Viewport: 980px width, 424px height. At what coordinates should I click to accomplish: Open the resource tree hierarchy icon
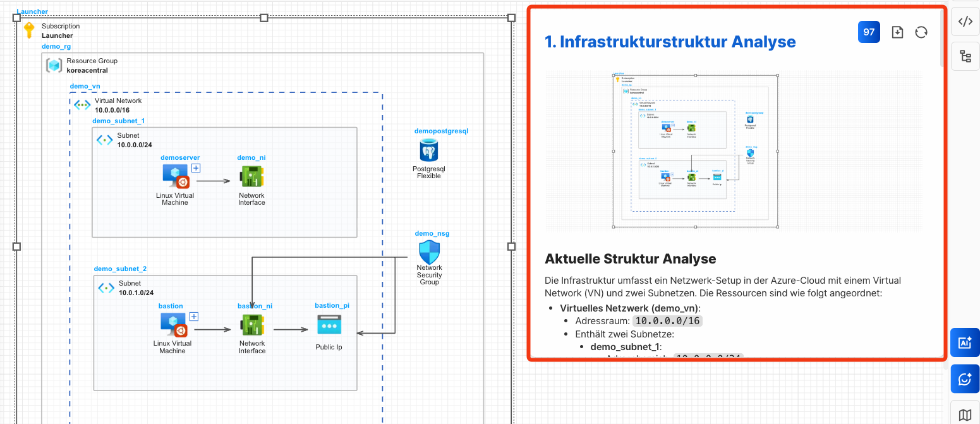pyautogui.click(x=965, y=56)
